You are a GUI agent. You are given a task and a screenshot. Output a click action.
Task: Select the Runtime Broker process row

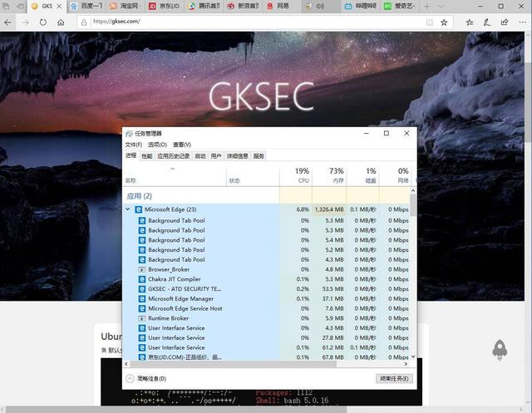(168, 318)
